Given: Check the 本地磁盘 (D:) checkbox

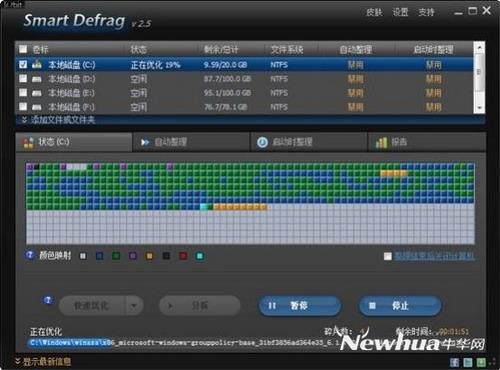Looking at the screenshot, I should 23,79.
